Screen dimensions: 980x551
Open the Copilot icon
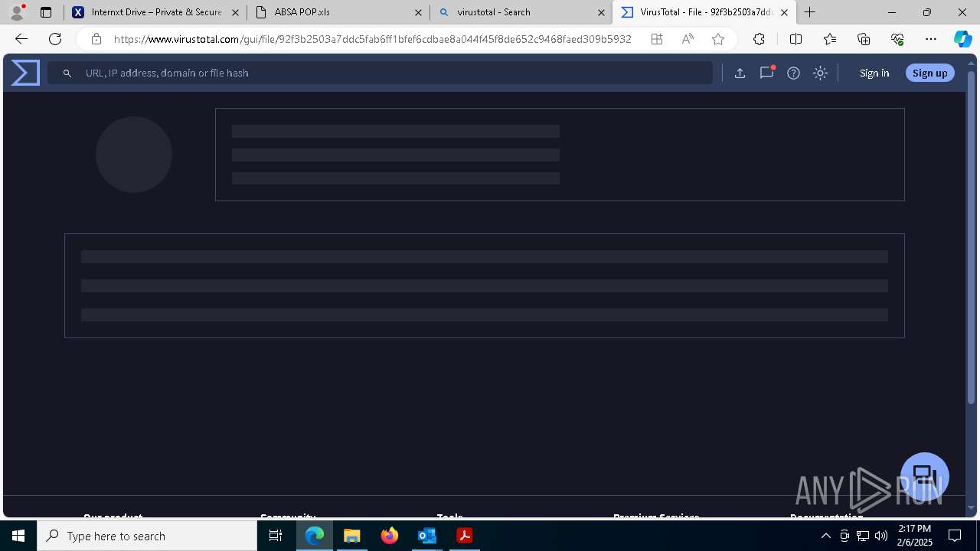[x=963, y=39]
